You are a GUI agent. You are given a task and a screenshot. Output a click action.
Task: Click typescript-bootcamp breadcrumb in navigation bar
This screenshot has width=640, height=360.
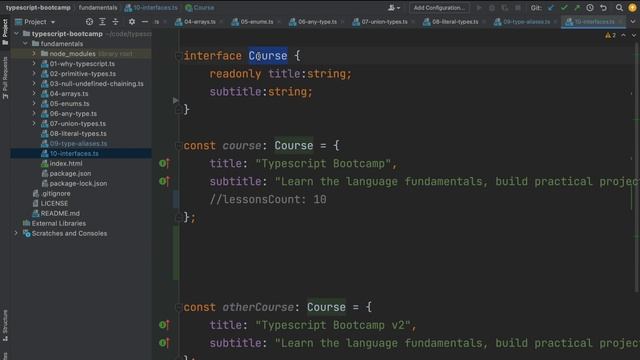38,8
